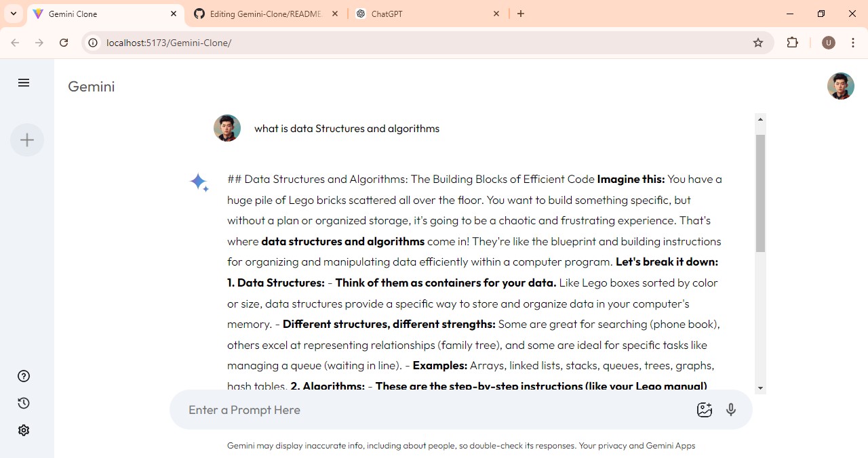Open the Settings gear icon
This screenshot has width=868, height=458.
[x=24, y=430]
